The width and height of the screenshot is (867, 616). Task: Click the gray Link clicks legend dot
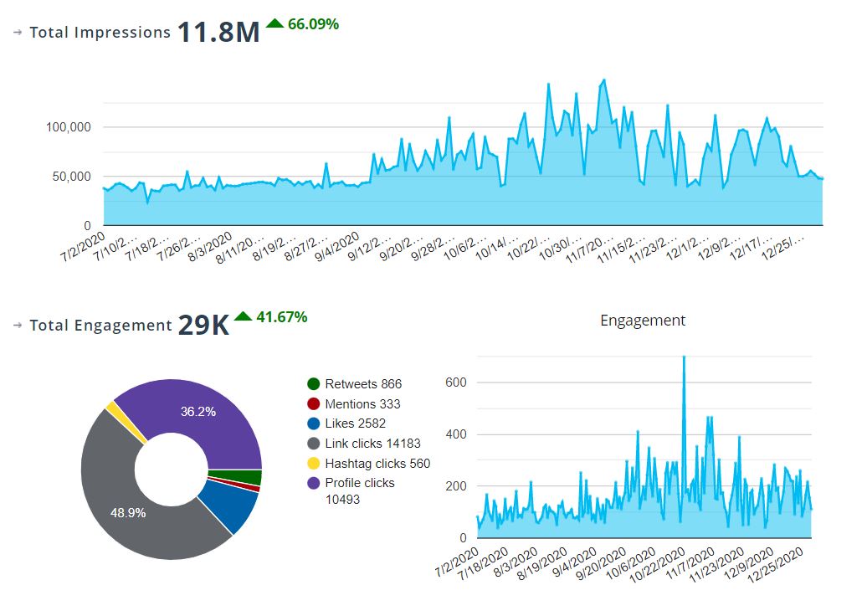click(x=313, y=443)
